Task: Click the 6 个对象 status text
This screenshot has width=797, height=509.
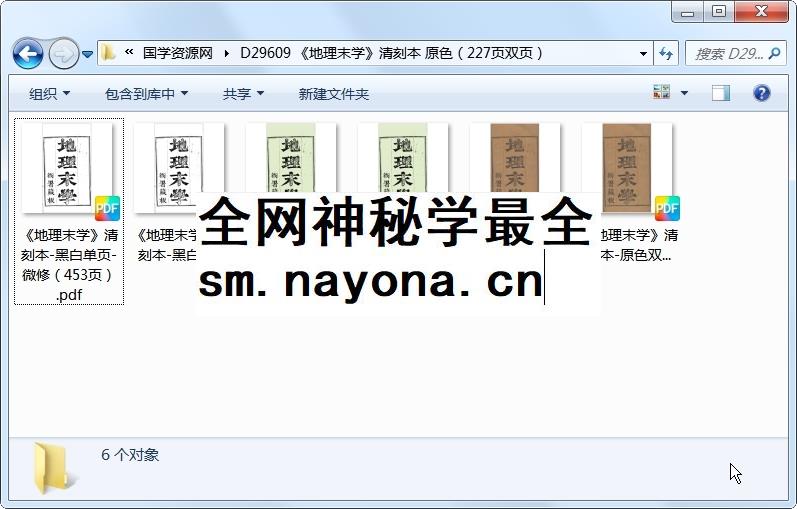Action: coord(130,455)
